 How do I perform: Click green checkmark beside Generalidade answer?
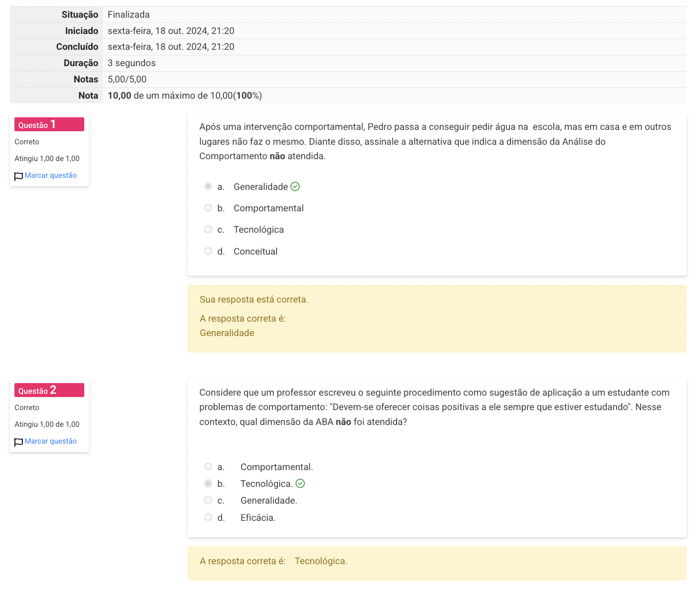(295, 187)
